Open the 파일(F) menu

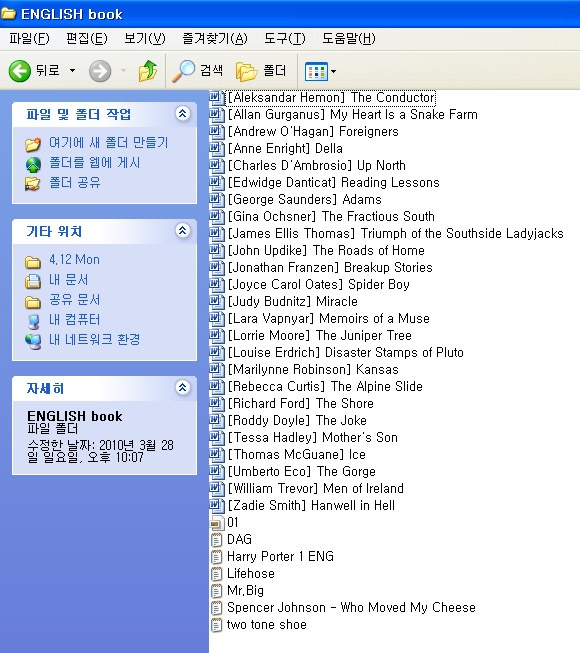[x=29, y=39]
